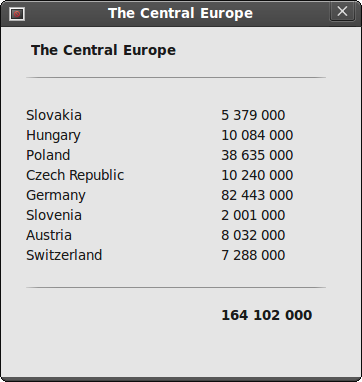Click the window title bar text
Image resolution: width=362 pixels, height=382 pixels.
click(180, 13)
